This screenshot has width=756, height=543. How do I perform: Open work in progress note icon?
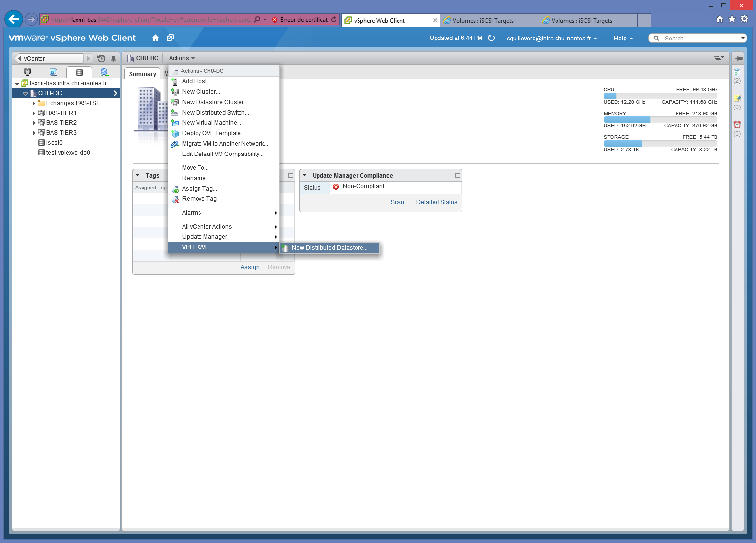pos(737,98)
